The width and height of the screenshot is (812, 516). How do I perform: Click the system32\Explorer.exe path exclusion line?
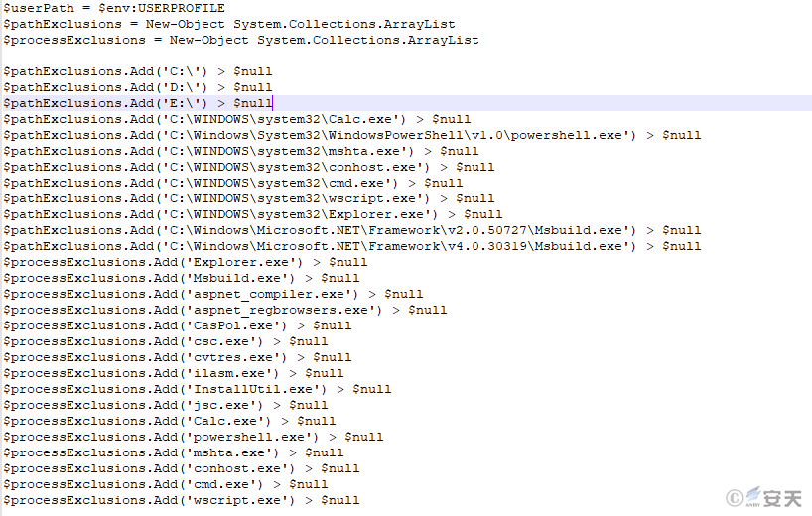[x=253, y=214]
